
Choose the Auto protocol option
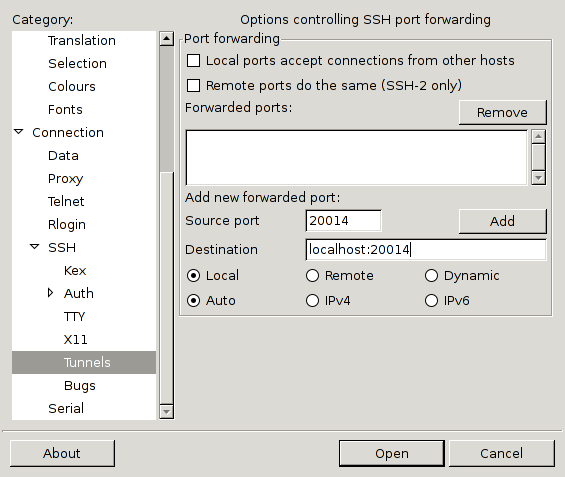[193, 300]
